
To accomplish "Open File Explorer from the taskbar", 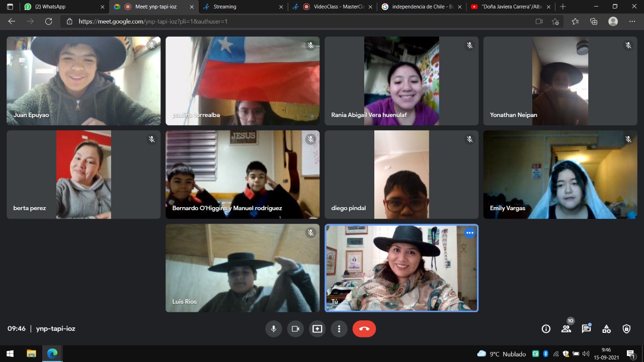I will [x=31, y=353].
